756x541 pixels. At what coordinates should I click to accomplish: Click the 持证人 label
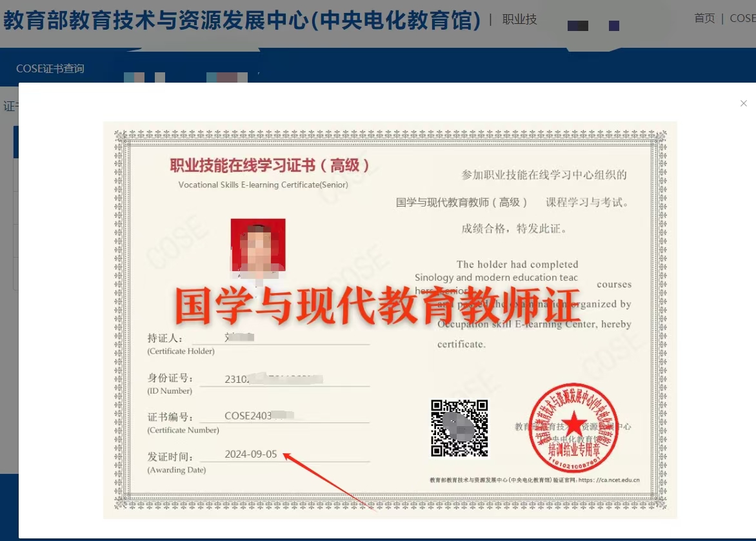tap(165, 338)
